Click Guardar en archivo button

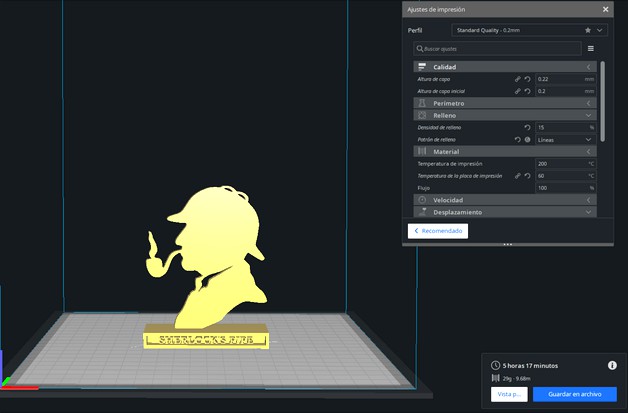tap(575, 395)
